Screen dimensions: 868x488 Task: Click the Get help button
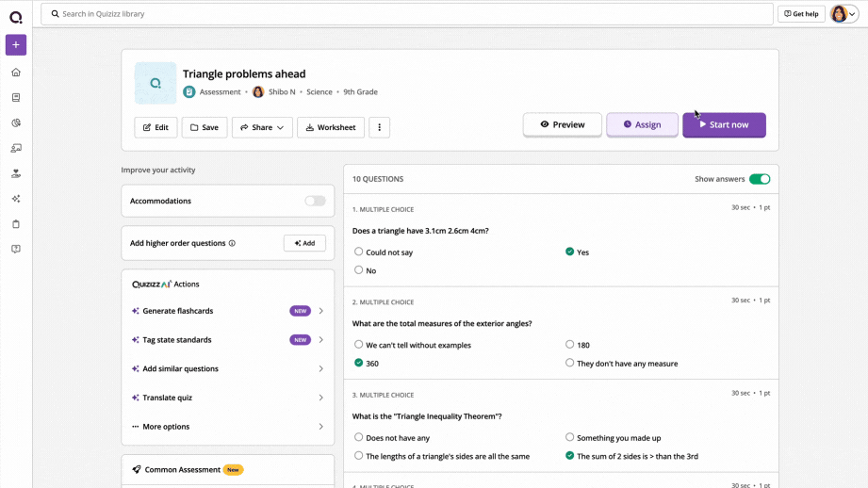pos(801,14)
